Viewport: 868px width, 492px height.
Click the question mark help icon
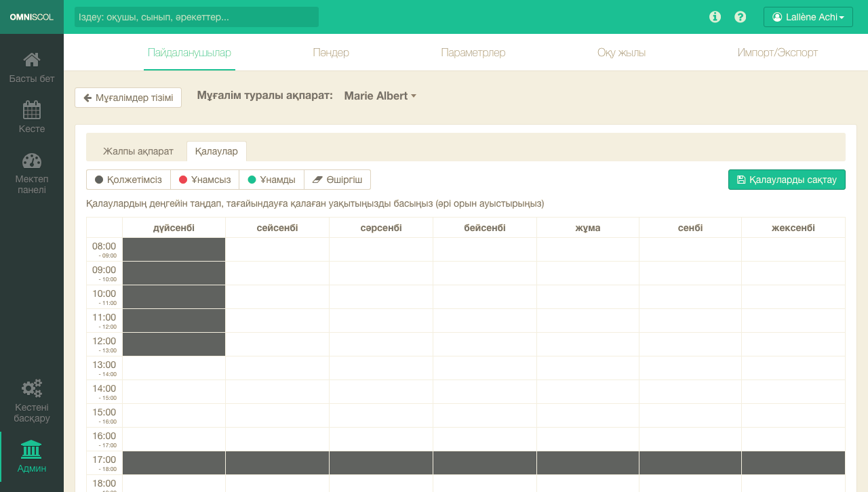pos(741,17)
